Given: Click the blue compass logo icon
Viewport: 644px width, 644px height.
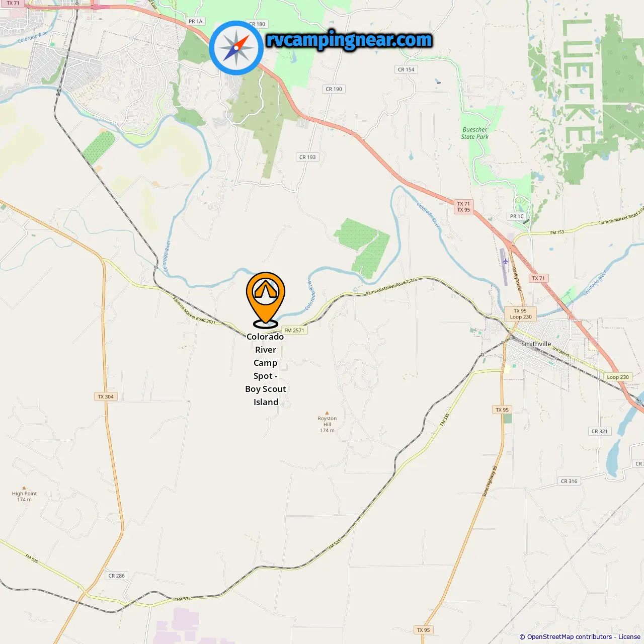Looking at the screenshot, I should 236,48.
